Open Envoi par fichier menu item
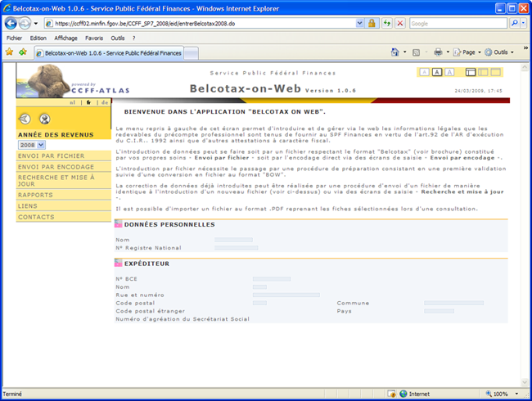 tap(64, 155)
